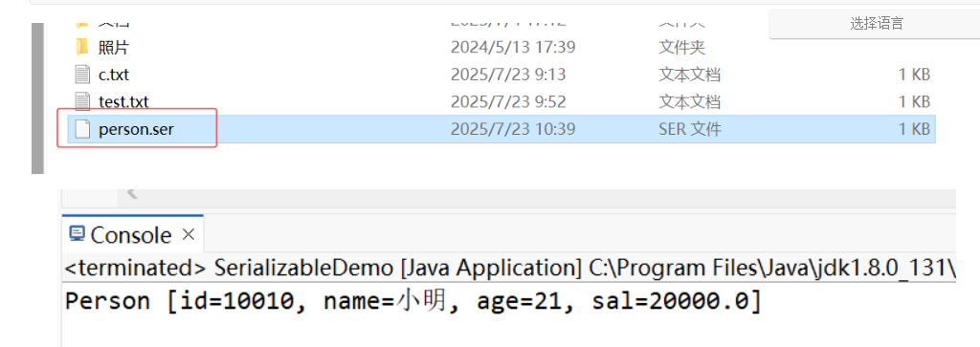Select file name c.txt
980x347 pixels.
point(114,75)
